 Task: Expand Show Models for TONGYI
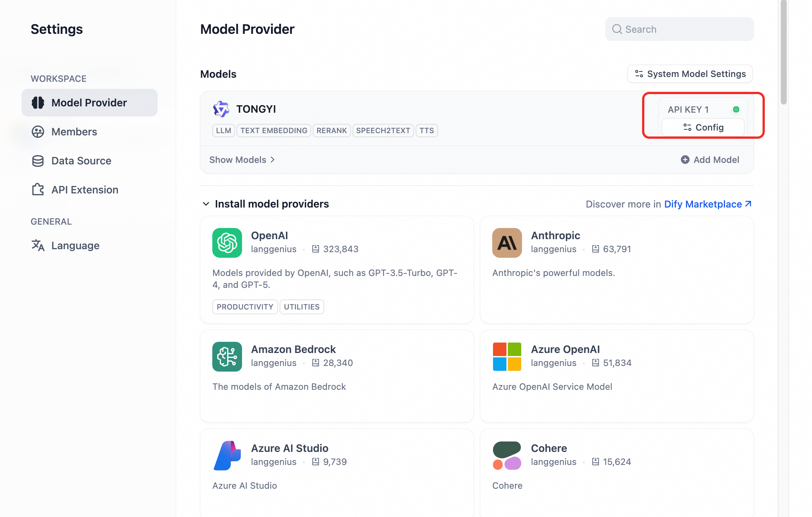coord(242,160)
